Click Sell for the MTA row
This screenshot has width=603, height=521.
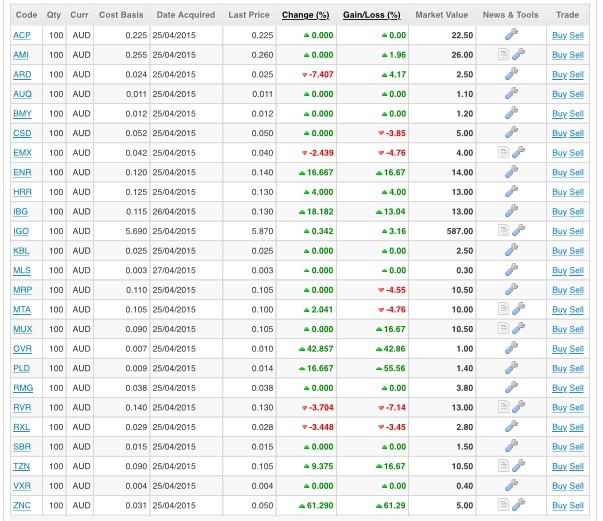tap(576, 310)
